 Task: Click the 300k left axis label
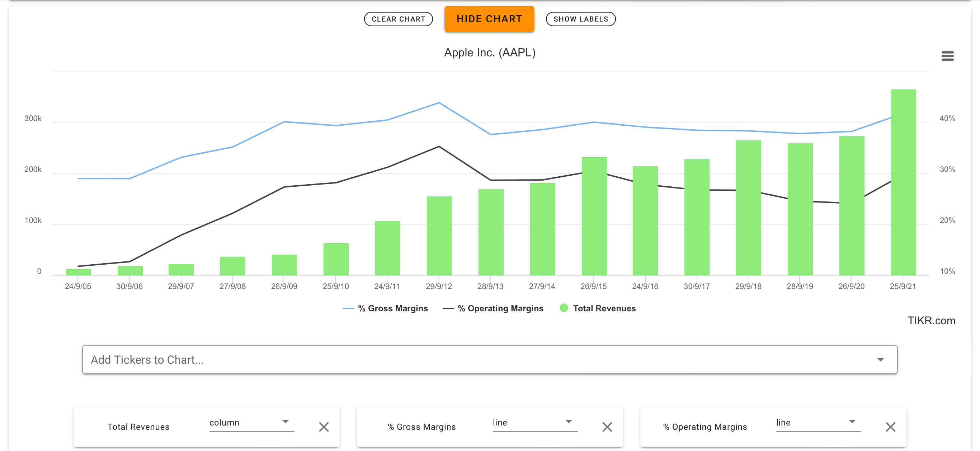click(33, 118)
